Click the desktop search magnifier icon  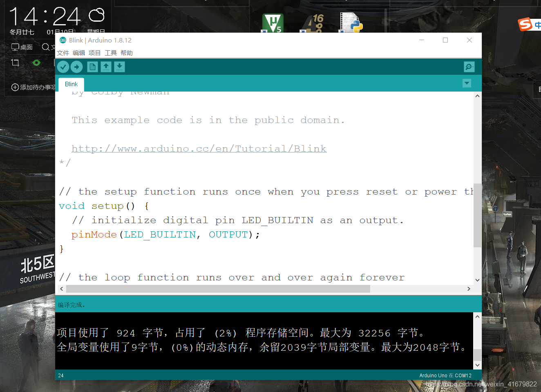click(46, 47)
